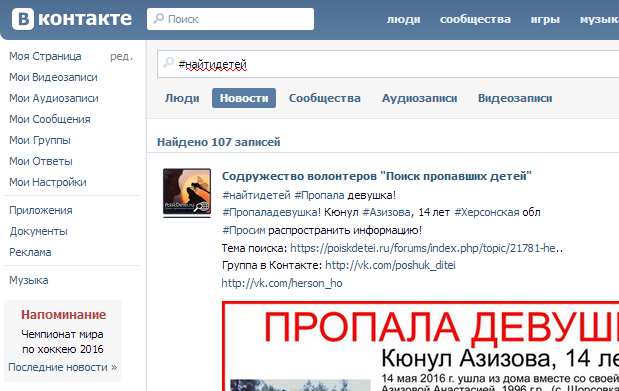The width and height of the screenshot is (619, 391).
Task: Click the ред. edit link
Action: pos(122,57)
